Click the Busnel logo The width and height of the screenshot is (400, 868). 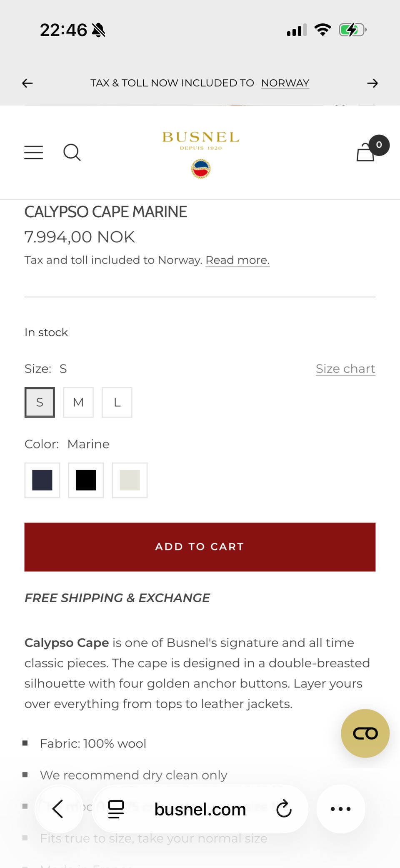coord(200,153)
